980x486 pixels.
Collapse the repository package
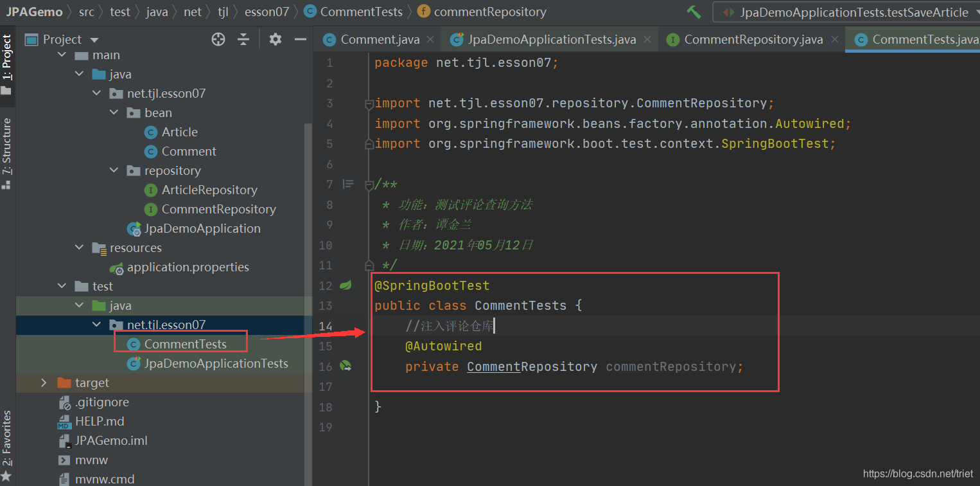point(114,171)
